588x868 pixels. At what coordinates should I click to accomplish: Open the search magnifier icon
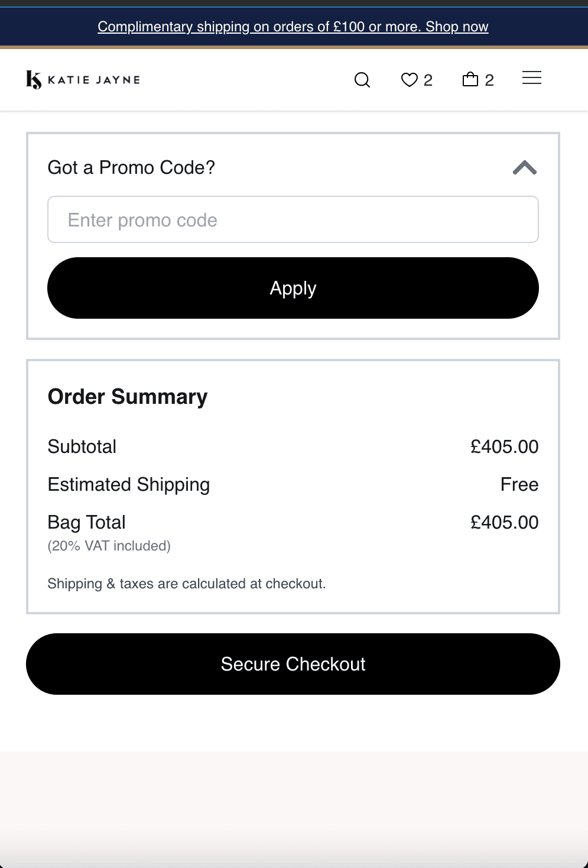click(x=362, y=80)
